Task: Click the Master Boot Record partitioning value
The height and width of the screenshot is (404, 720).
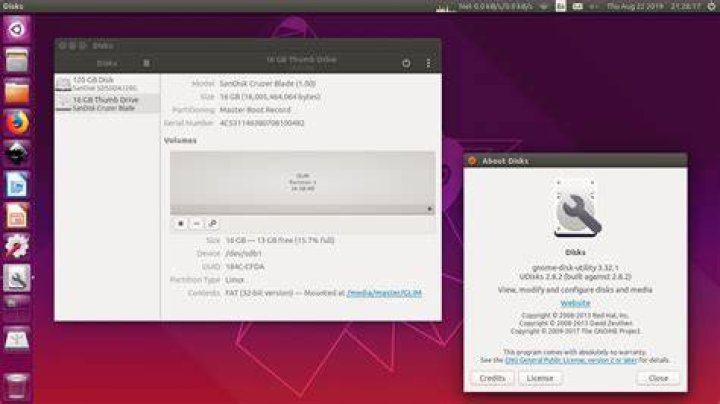Action: click(255, 110)
